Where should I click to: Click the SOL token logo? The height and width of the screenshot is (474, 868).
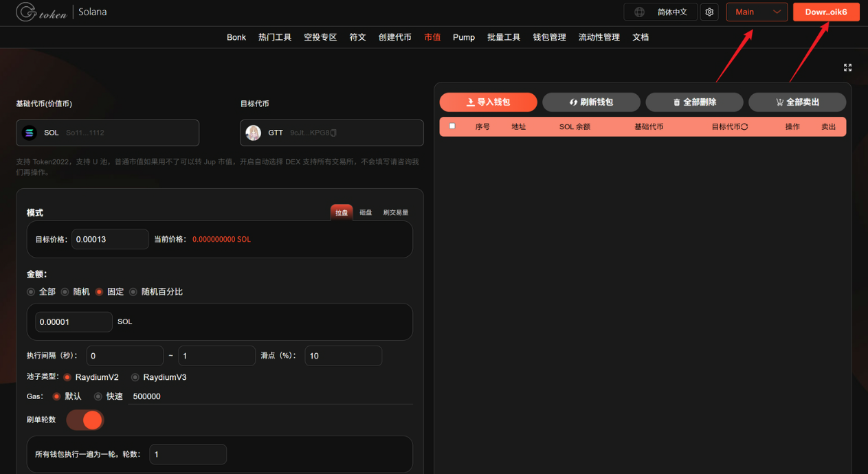point(30,133)
